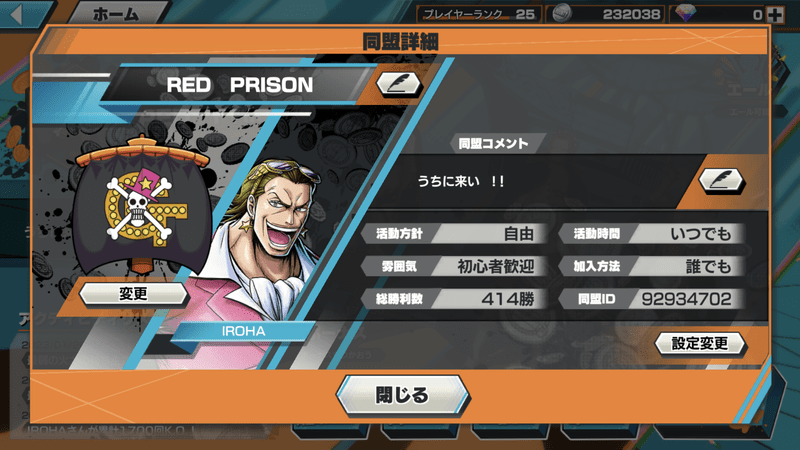Tap the rainbow diamond gem icon
Viewport: 800px width, 450px height.
click(686, 13)
